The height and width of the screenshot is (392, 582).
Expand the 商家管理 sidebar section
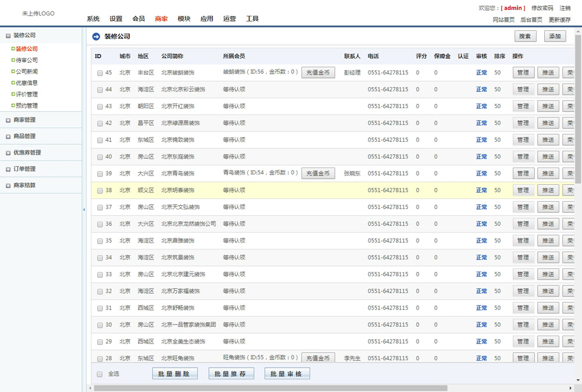8,120
